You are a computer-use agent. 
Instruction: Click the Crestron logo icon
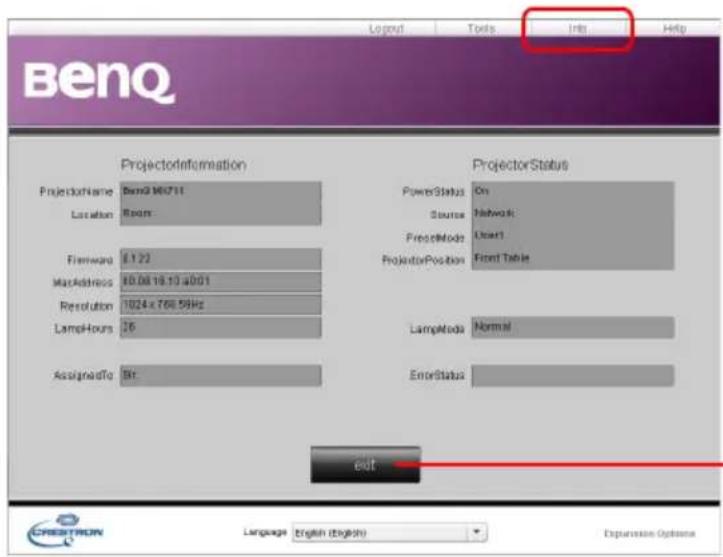pyautogui.click(x=65, y=530)
